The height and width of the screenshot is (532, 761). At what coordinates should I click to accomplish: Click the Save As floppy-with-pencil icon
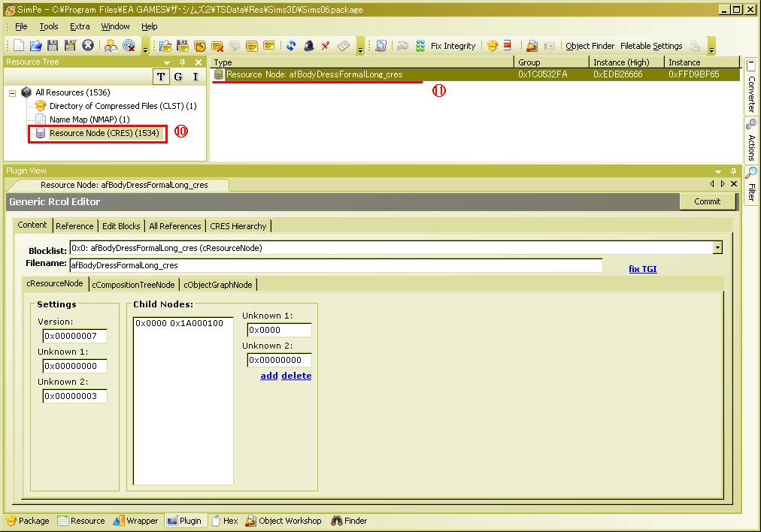coord(70,46)
